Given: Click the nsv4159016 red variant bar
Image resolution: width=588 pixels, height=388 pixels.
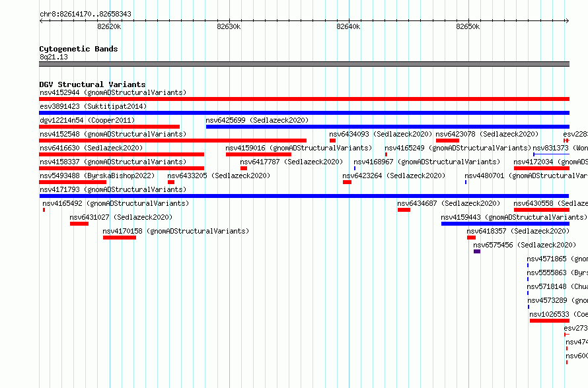Looking at the screenshot, I should point(258,154).
